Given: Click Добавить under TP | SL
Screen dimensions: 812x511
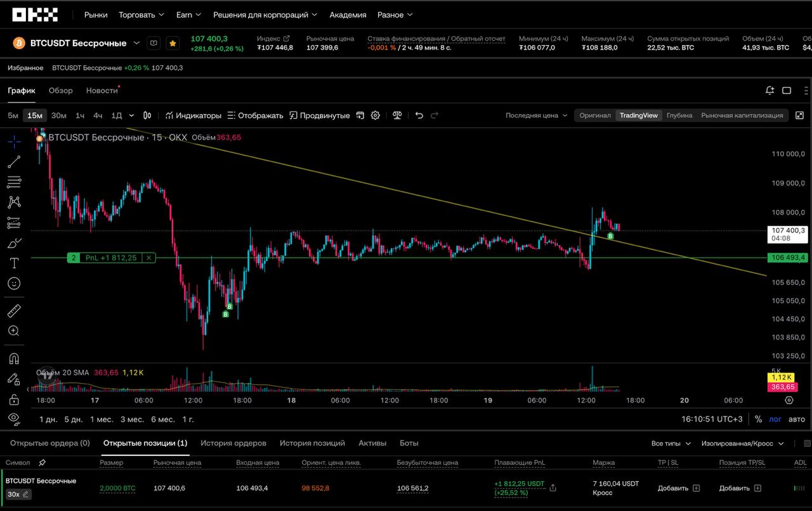Looking at the screenshot, I should [678, 488].
